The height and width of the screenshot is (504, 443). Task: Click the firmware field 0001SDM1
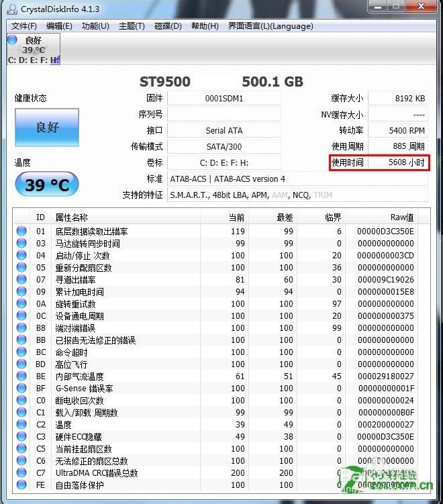[x=224, y=99]
